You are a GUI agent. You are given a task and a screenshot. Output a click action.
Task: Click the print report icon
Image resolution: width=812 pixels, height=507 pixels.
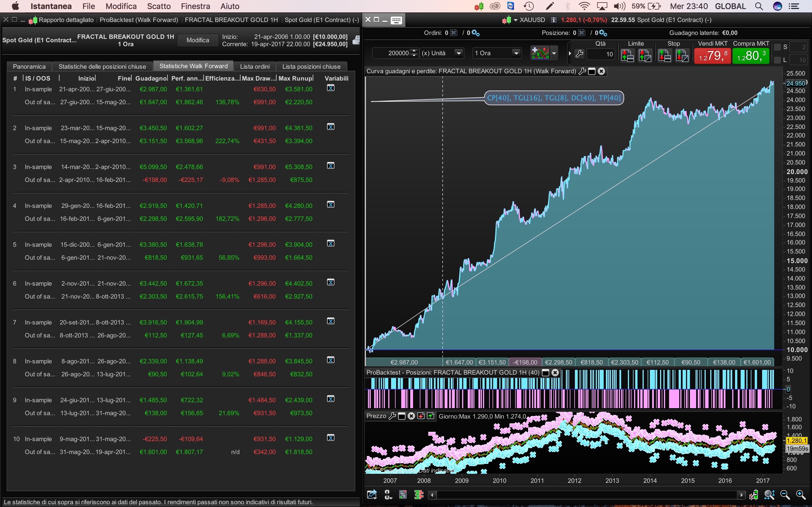(356, 40)
